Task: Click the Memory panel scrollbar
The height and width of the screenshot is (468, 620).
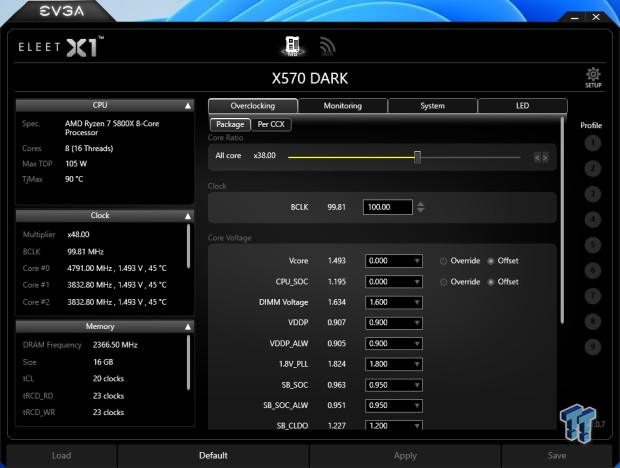Action: 188,363
